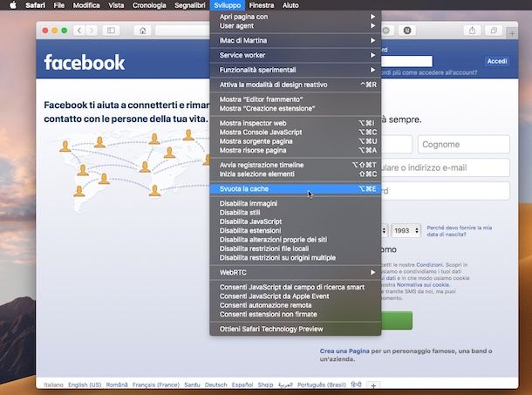The height and width of the screenshot is (395, 532).
Task: Open more languages plus button in footer
Action: [x=373, y=385]
